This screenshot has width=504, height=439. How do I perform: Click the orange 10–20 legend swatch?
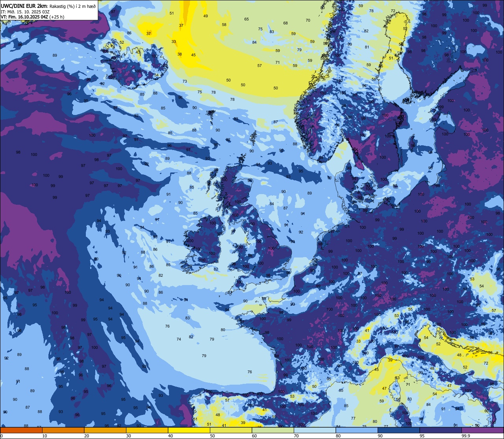click(x=63, y=430)
